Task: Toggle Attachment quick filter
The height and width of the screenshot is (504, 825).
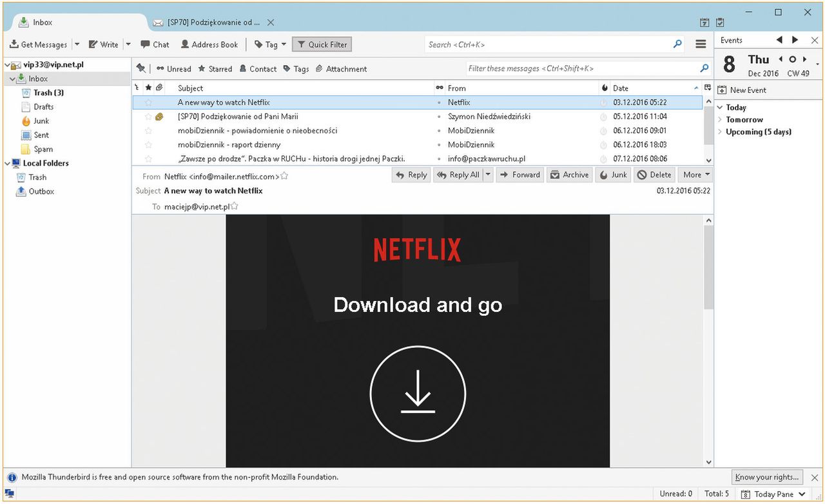Action: [341, 69]
